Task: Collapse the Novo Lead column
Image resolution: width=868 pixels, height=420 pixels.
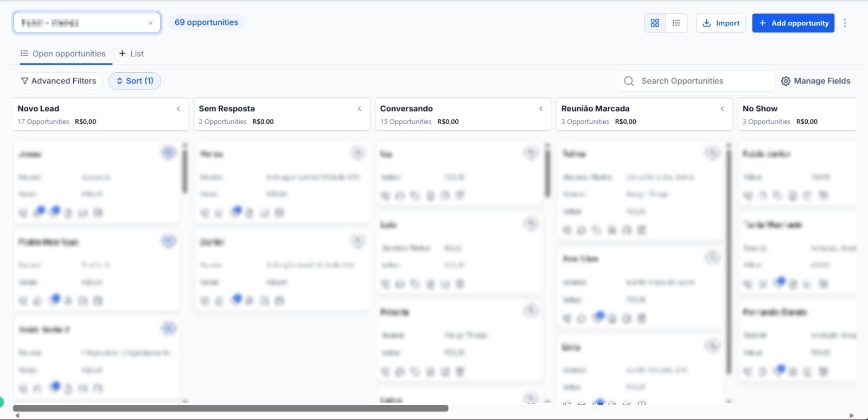Action: [178, 109]
